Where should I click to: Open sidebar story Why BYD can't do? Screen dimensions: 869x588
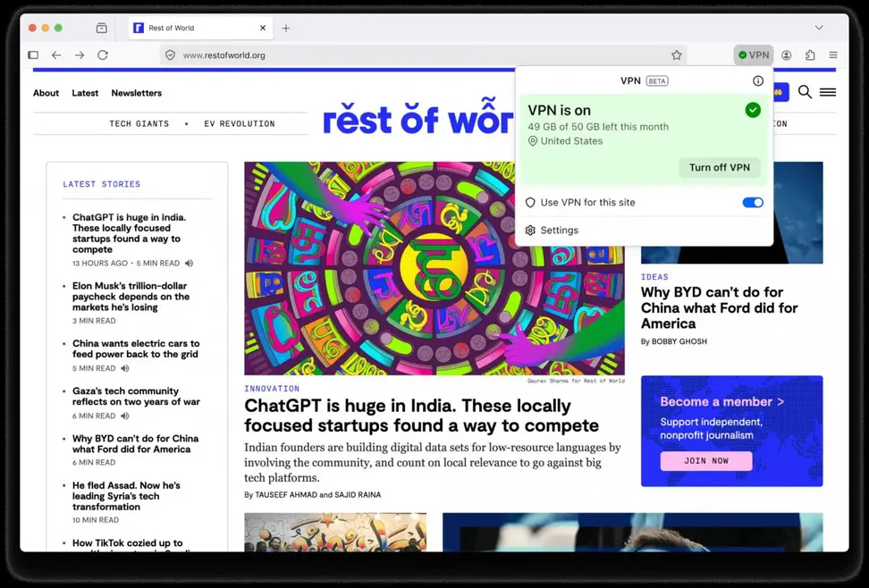coord(135,443)
